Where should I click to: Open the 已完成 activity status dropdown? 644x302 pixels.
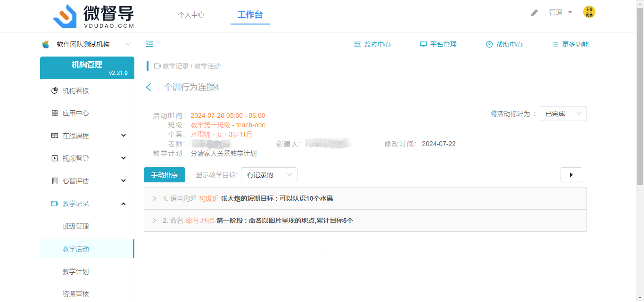563,114
